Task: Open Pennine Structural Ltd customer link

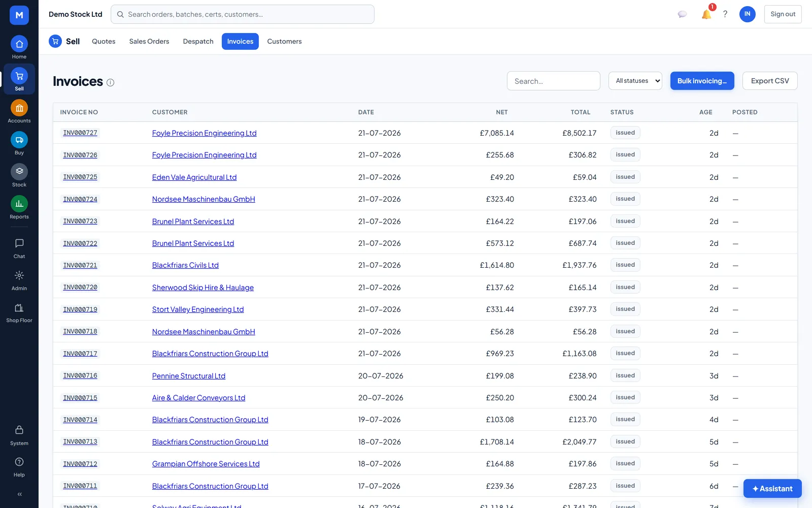Action: pos(189,376)
